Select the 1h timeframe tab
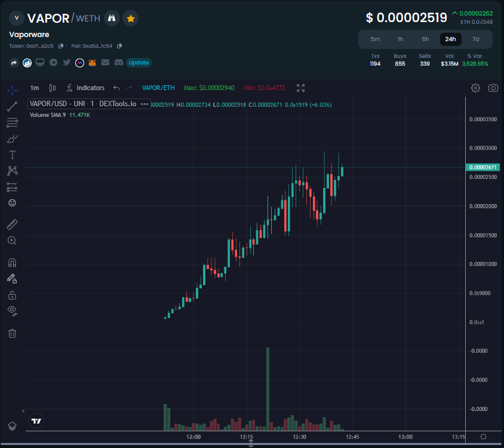 coord(400,39)
